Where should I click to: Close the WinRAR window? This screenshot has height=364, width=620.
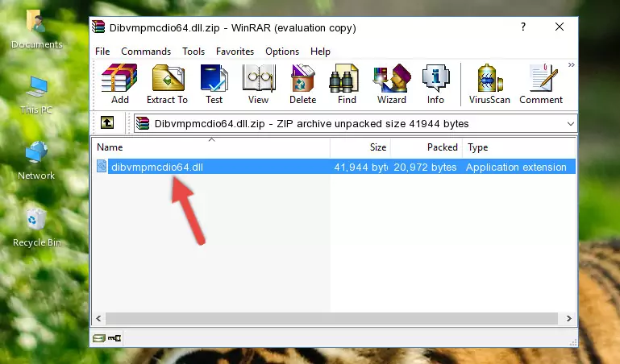point(560,27)
